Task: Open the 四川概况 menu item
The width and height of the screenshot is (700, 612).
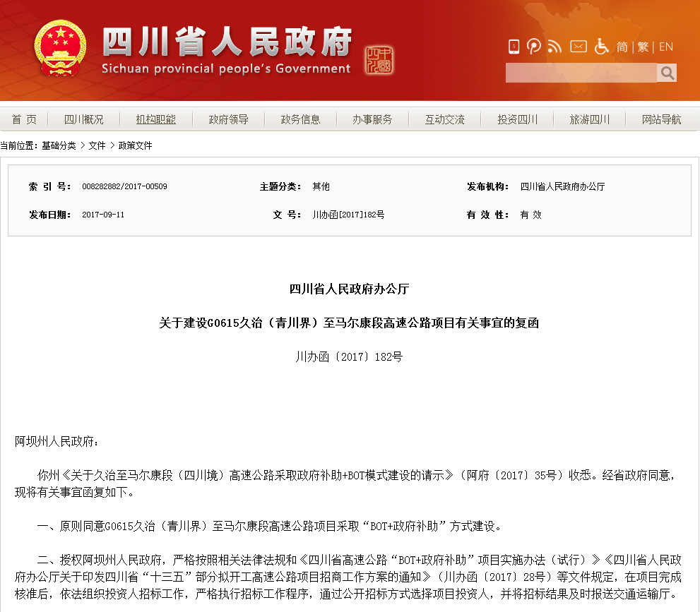Action: pos(83,119)
